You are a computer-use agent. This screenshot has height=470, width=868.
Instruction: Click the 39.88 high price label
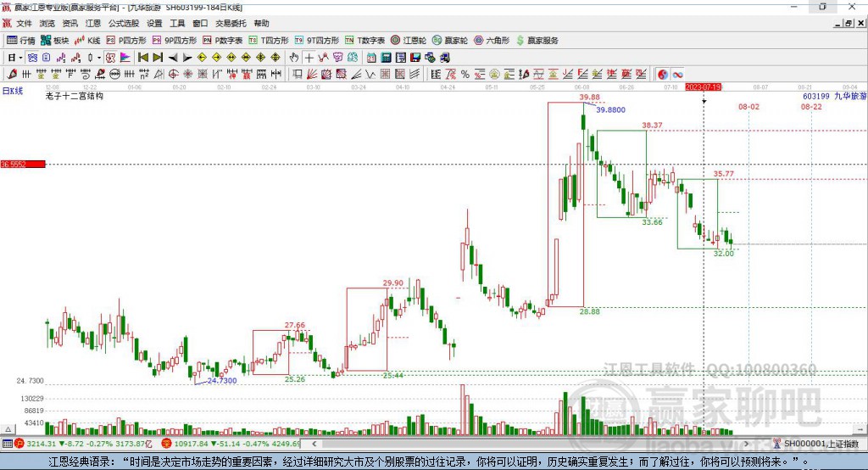coord(589,97)
